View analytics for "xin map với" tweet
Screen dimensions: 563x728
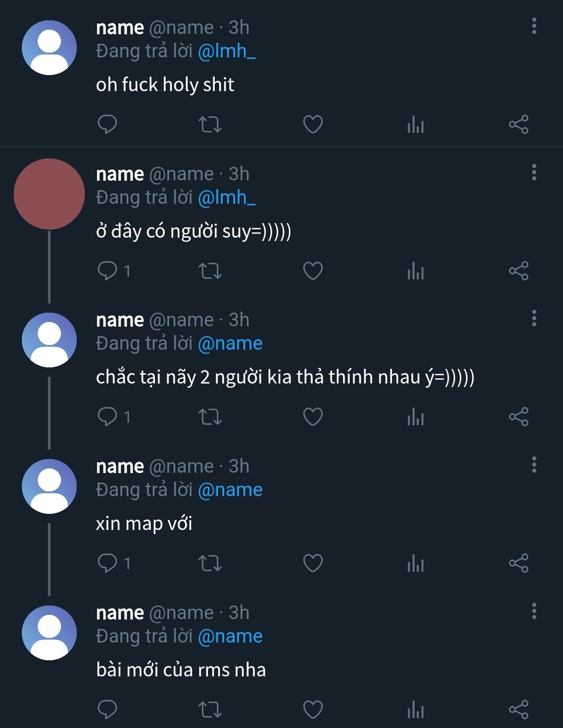[x=415, y=563]
